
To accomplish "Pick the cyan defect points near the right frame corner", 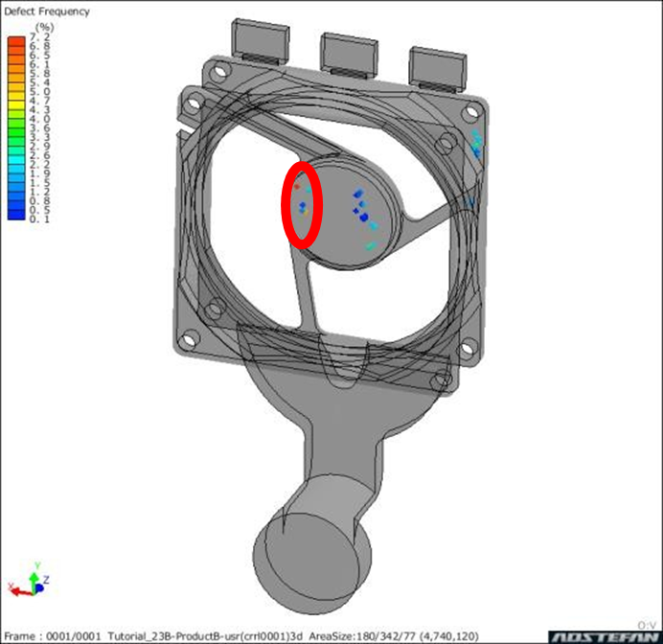I will (477, 143).
